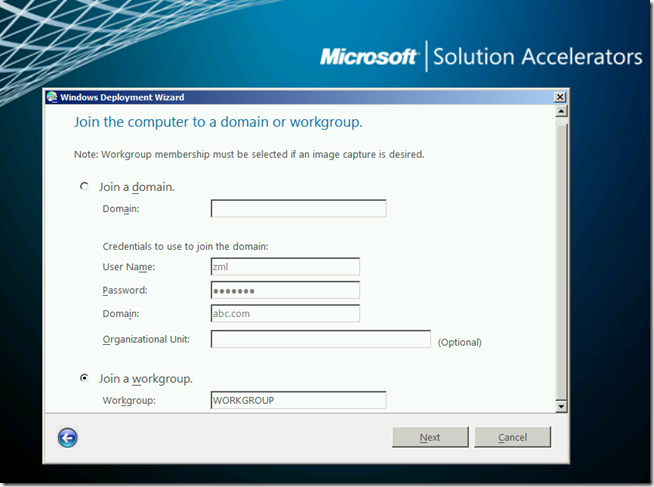Focus the Organizational Unit input field

pos(321,339)
